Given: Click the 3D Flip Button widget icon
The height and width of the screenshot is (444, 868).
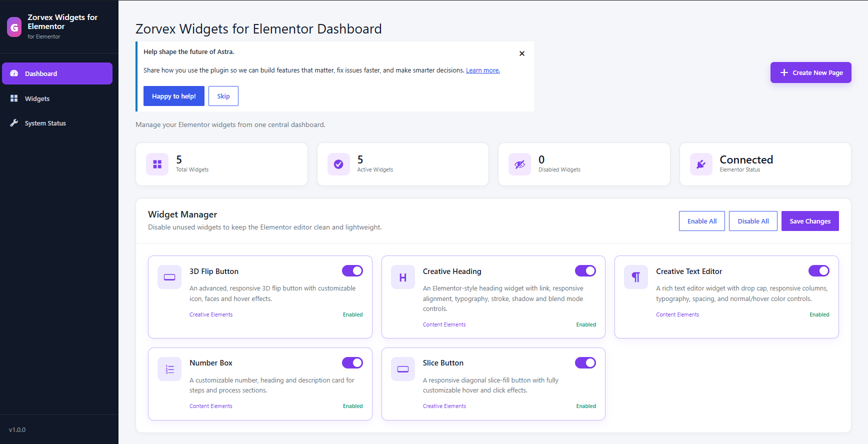Looking at the screenshot, I should pyautogui.click(x=169, y=277).
